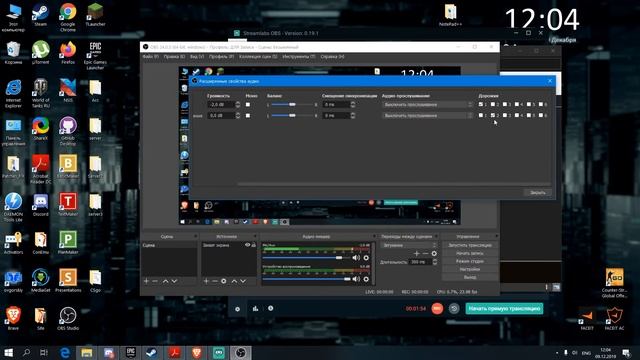Move the scene down in the Scenes panel
The image size is (640, 360).
pyautogui.click(x=174, y=281)
